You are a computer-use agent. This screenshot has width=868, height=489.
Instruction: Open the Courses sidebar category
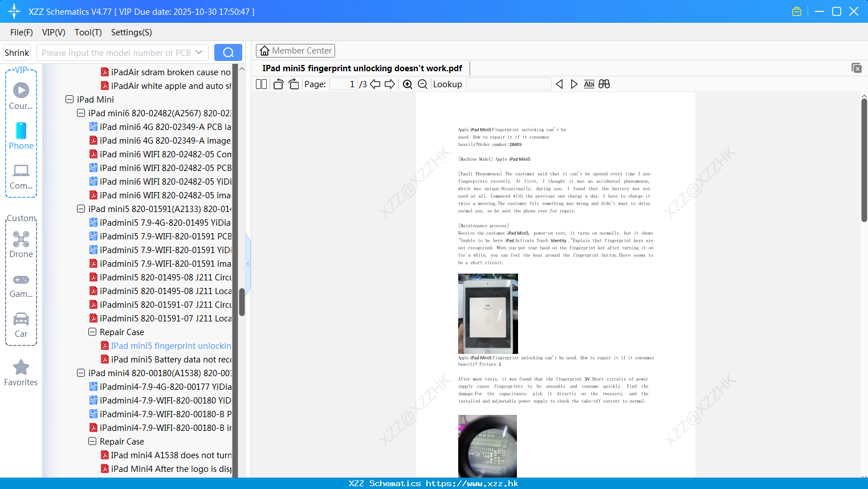(x=21, y=96)
